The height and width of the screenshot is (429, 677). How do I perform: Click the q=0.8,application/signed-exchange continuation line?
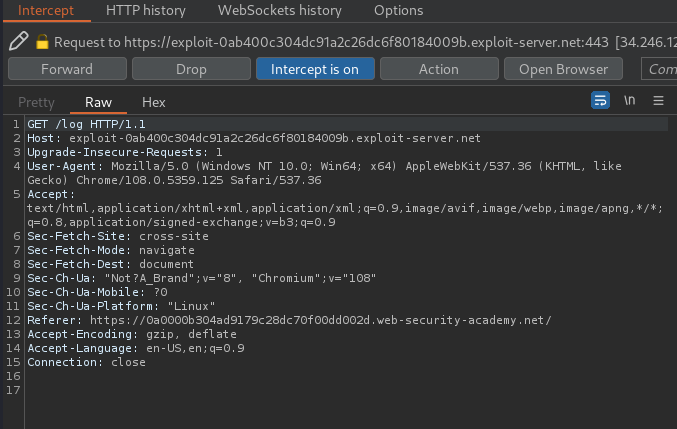[181, 222]
